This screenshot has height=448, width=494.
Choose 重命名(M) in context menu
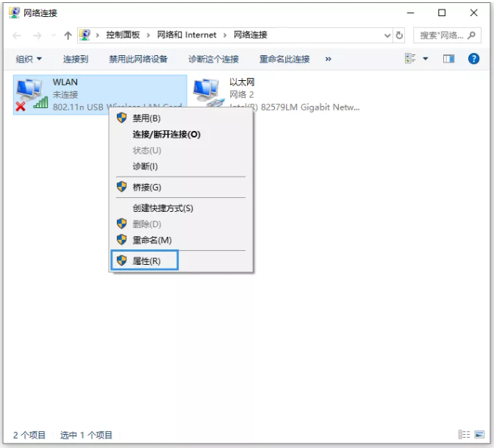tap(151, 240)
